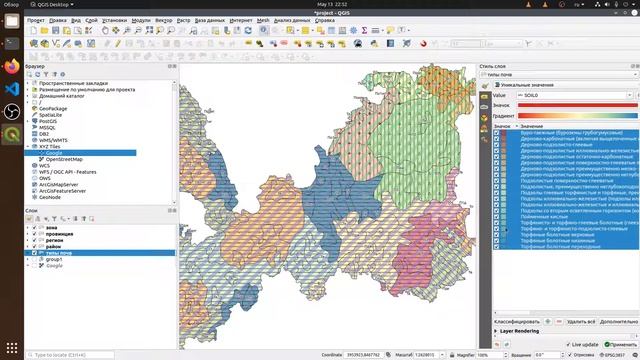Click the Zoom Out magnifier icon
This screenshot has width=640, height=360.
click(x=138, y=31)
